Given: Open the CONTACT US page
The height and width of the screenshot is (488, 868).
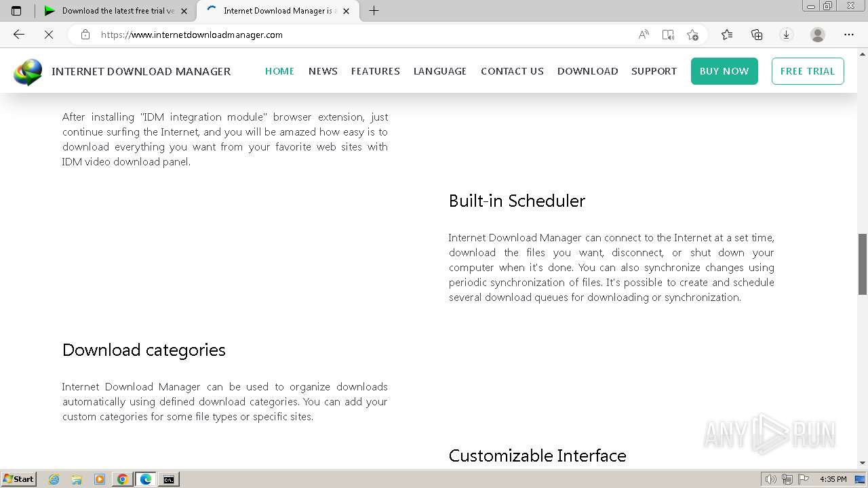Looking at the screenshot, I should tap(512, 71).
